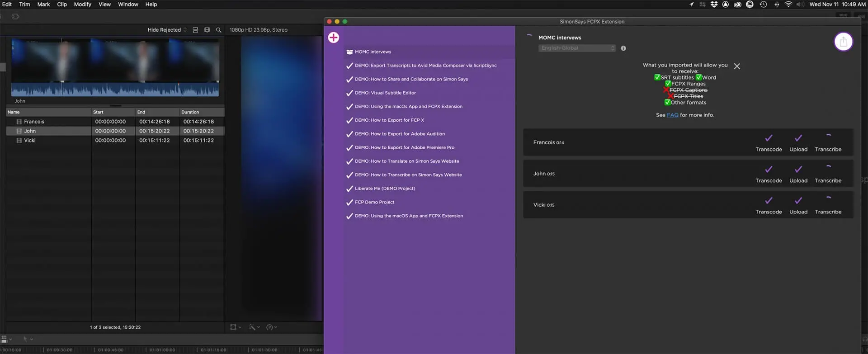Sort by the Duration column header
The height and width of the screenshot is (354, 868).
202,112
